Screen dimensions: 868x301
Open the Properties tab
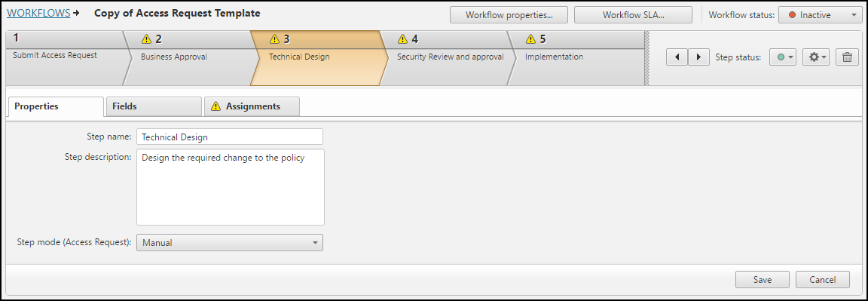pyautogui.click(x=56, y=106)
